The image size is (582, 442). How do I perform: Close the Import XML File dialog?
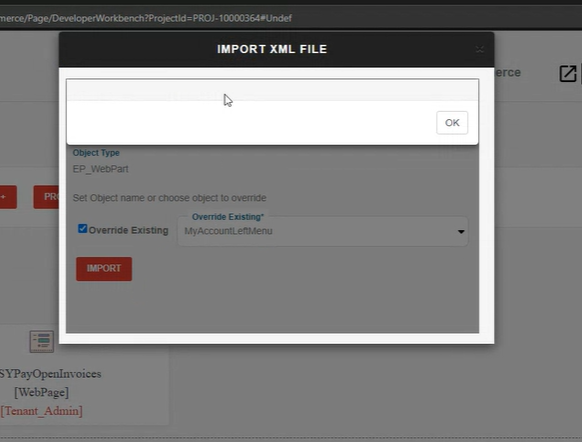pyautogui.click(x=480, y=49)
